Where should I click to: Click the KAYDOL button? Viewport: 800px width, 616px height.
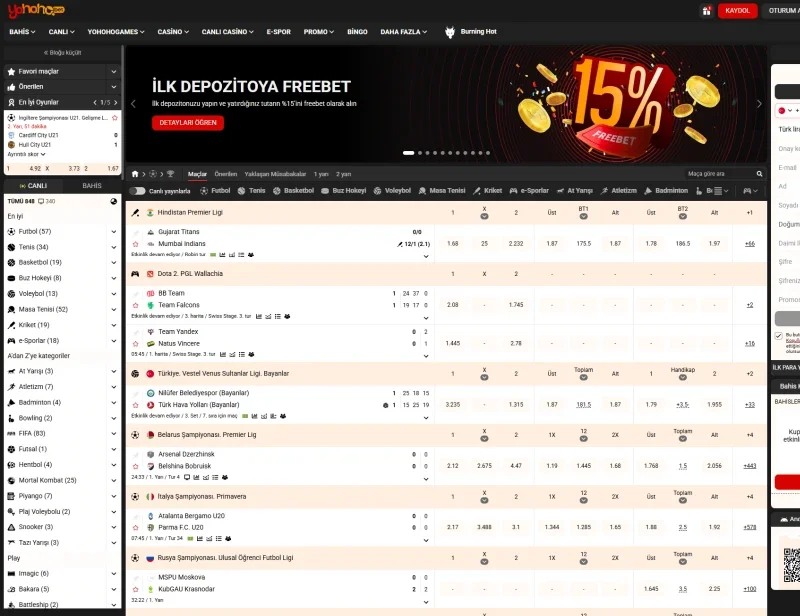point(737,11)
